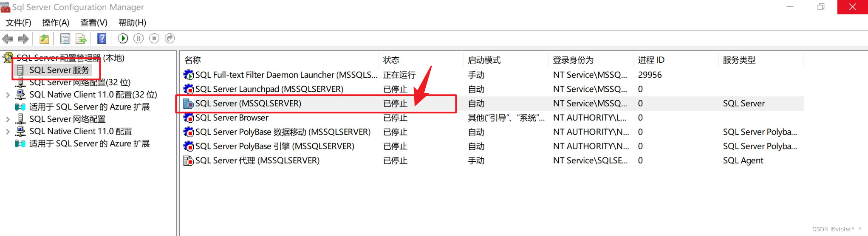This screenshot has width=868, height=236.
Task: Click the SQL Server Launchpad service icon
Action: coord(188,89)
